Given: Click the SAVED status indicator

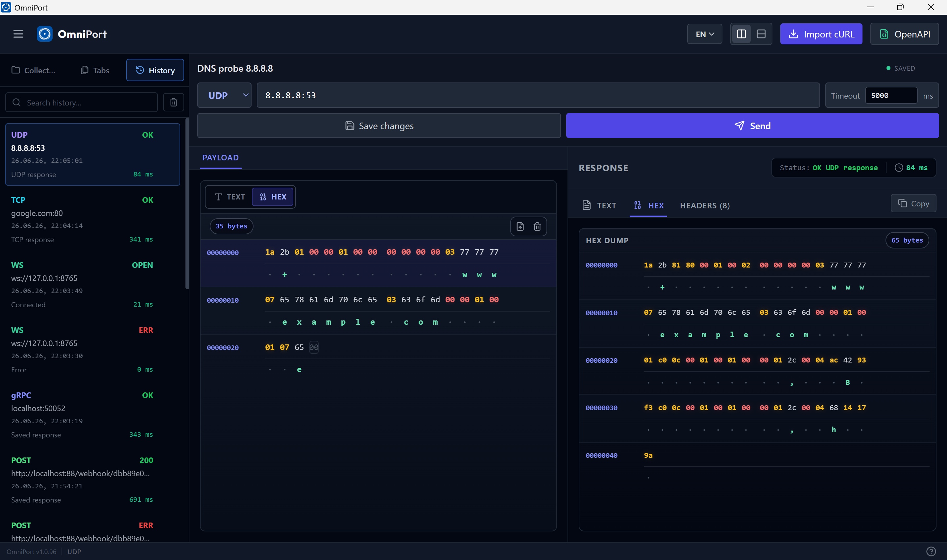Looking at the screenshot, I should pyautogui.click(x=901, y=68).
